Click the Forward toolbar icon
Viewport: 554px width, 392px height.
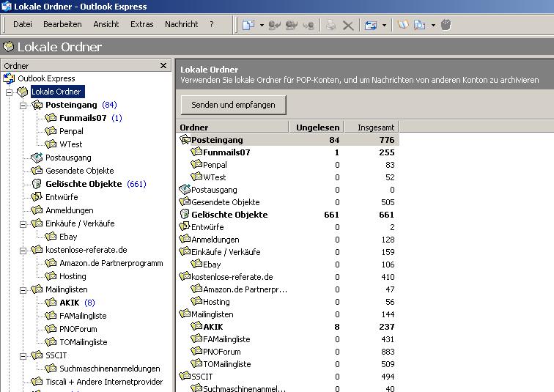(309, 25)
